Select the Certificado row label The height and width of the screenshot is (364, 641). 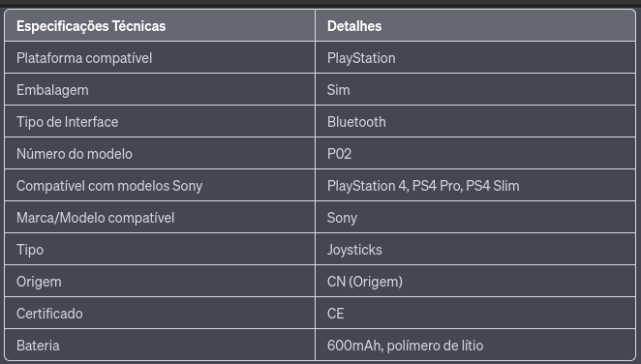click(x=160, y=314)
